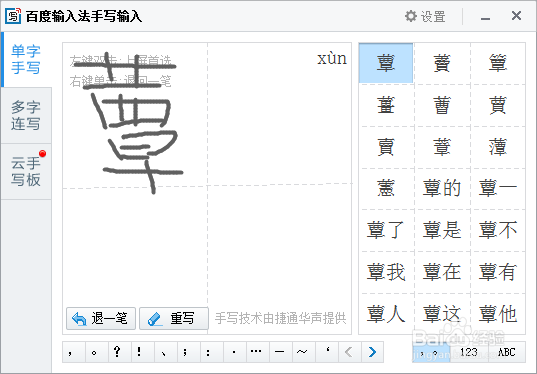Close the handwriting input window
537x374 pixels.
tap(516, 16)
